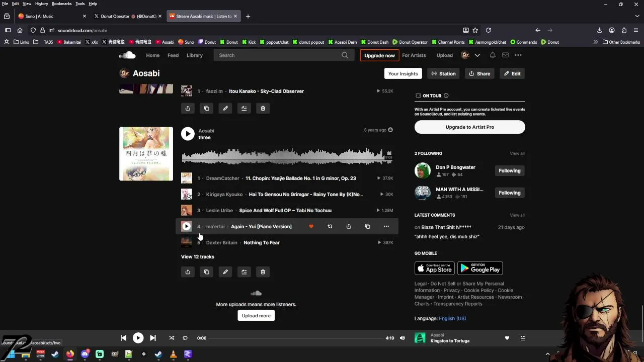644x362 pixels.
Task: Open the messages envelope icon
Action: pos(505,55)
